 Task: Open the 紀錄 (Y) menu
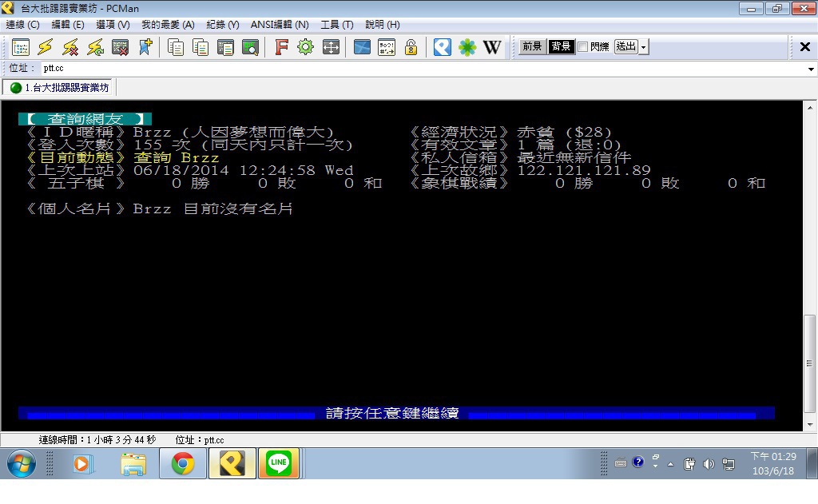223,25
